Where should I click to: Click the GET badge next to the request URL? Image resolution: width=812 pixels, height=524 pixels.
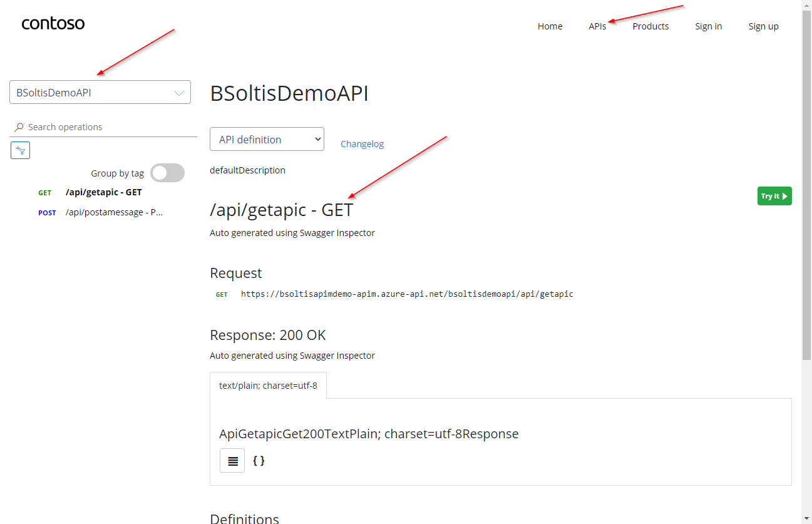[x=221, y=294]
